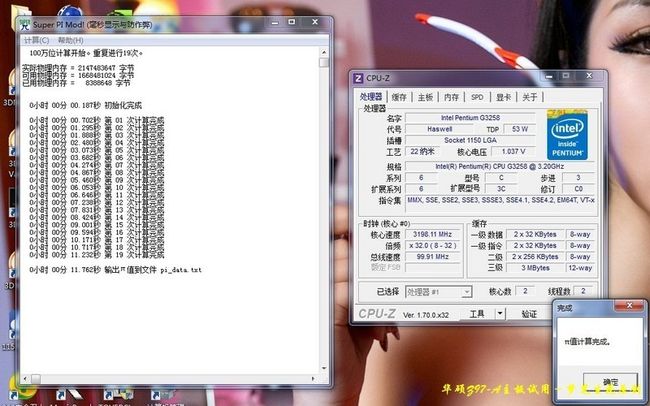
Task: Click Super PI horizontal scrollbar thumb
Action: coord(36,379)
